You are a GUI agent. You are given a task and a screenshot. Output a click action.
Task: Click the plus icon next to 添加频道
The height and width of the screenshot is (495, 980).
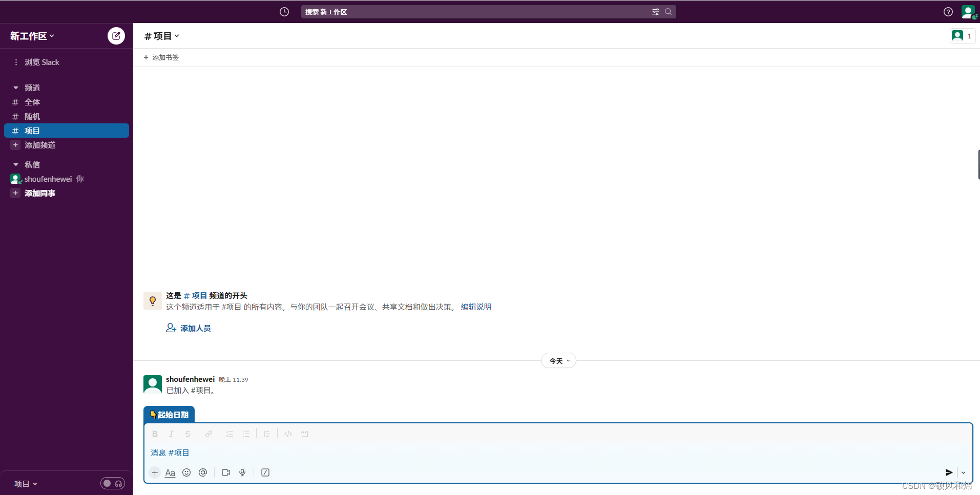coord(15,145)
